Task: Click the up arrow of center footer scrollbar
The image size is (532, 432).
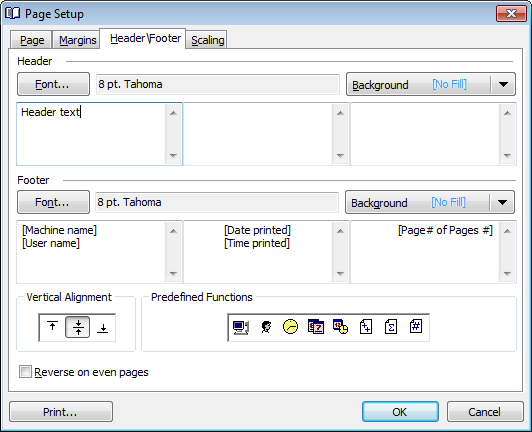Action: (340, 231)
